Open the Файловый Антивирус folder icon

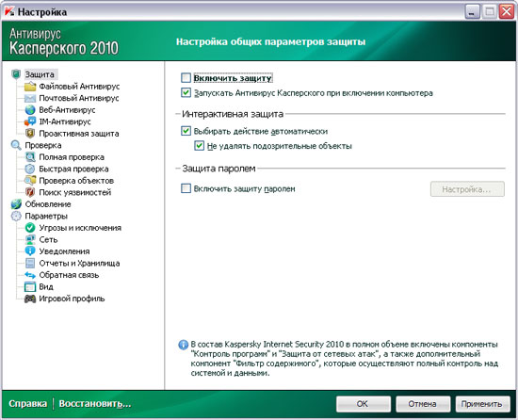pos(30,87)
